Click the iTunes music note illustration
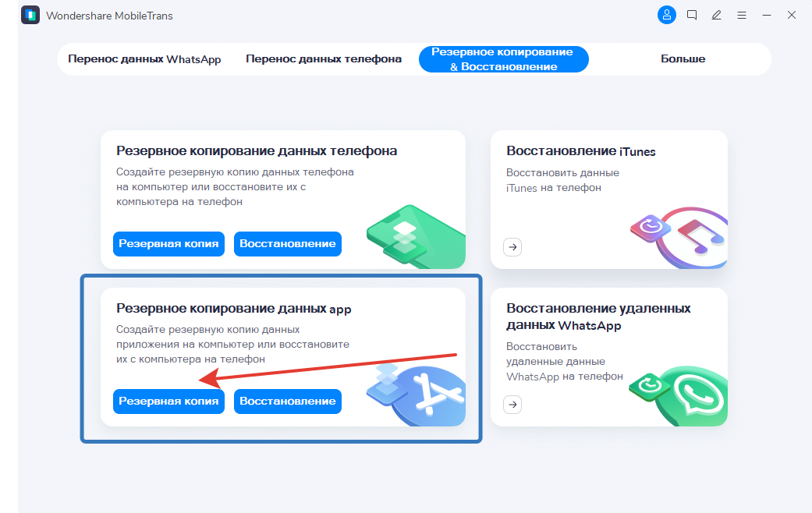 pyautogui.click(x=679, y=238)
